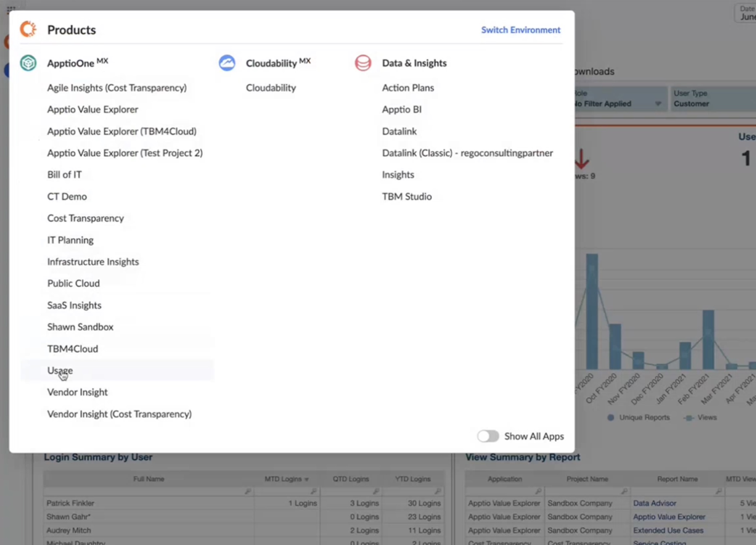Launch IT Planning
Screen dimensions: 756x545
click(x=70, y=240)
